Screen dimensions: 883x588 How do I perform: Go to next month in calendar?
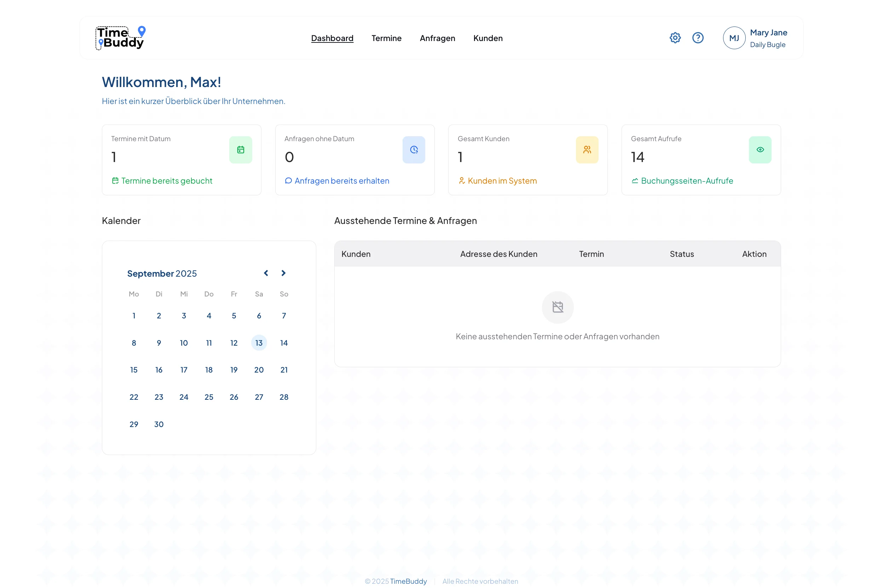tap(283, 273)
